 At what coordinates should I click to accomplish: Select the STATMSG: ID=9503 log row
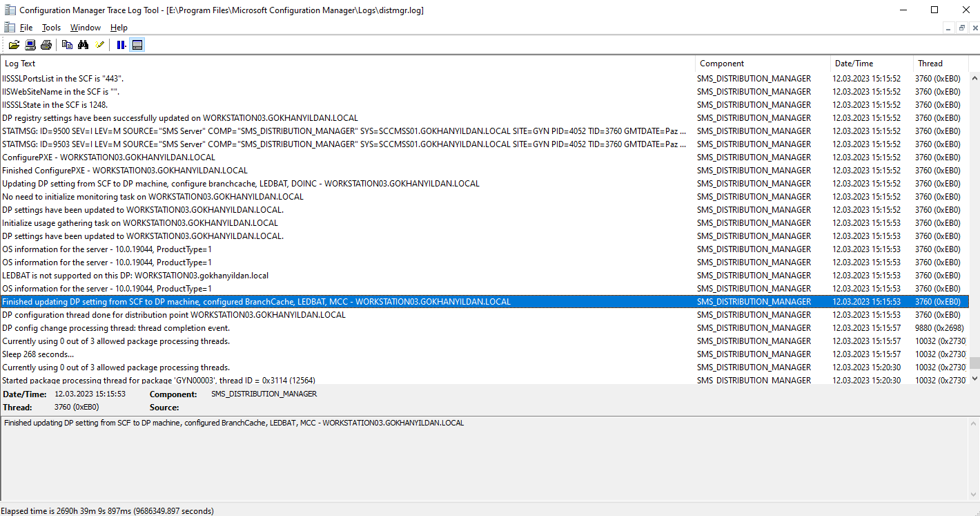(x=484, y=144)
